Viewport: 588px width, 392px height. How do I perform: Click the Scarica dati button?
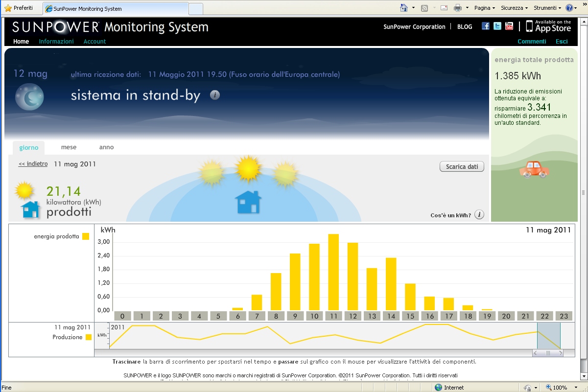[x=462, y=167]
